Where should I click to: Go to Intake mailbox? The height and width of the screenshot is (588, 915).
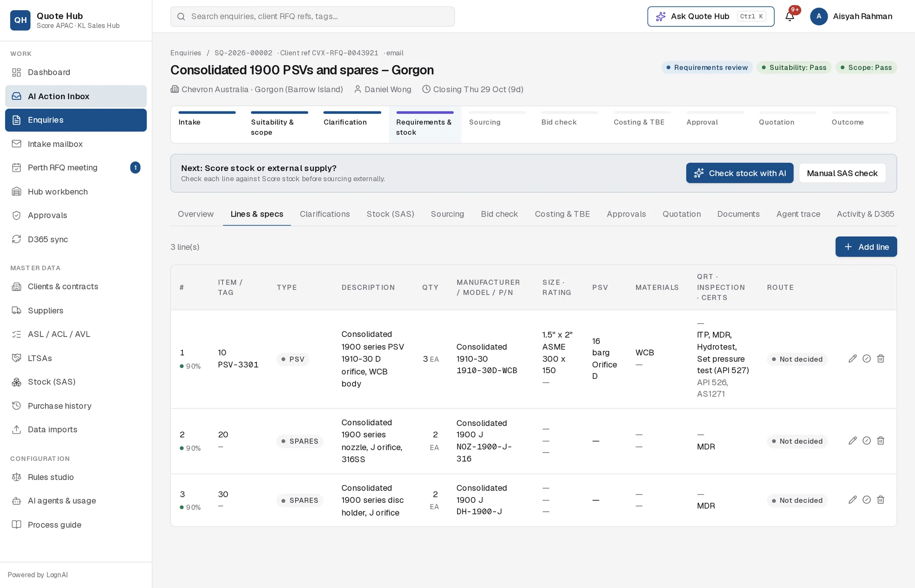[76, 144]
